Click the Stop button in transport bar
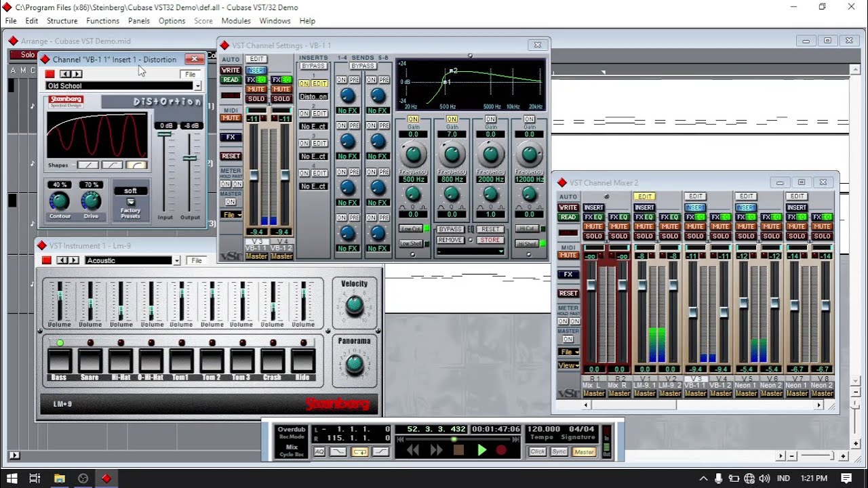 tap(458, 450)
